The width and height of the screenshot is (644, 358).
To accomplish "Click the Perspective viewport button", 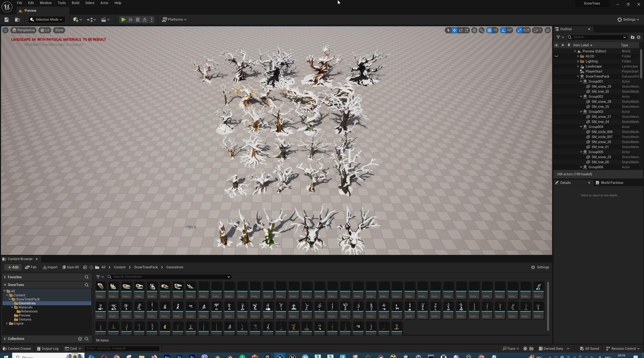I will [x=23, y=30].
